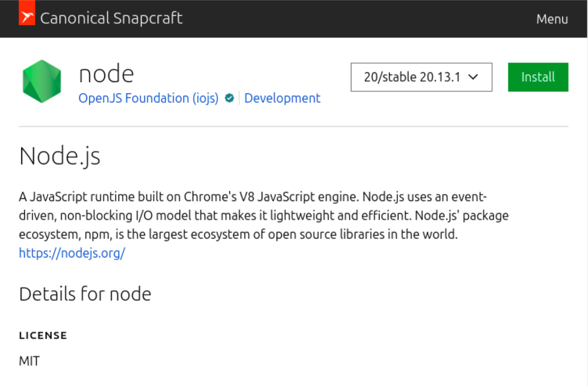The width and height of the screenshot is (588, 386).
Task: Click the orange Snapcraft bird logo
Action: click(x=27, y=18)
